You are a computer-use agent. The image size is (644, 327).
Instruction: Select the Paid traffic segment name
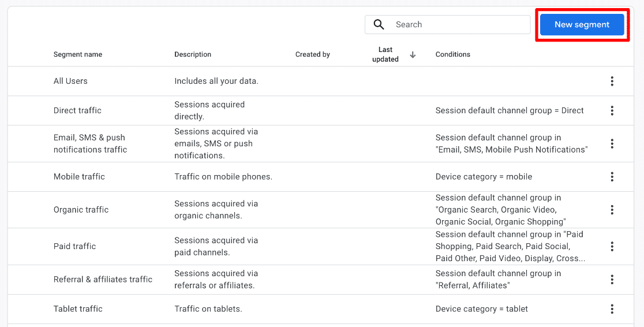pyautogui.click(x=74, y=246)
